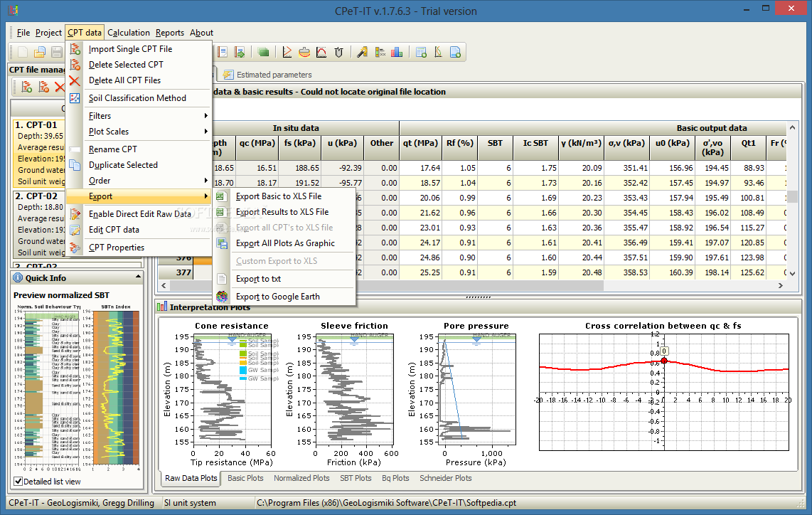Click the table scroll right arrow

[781, 285]
